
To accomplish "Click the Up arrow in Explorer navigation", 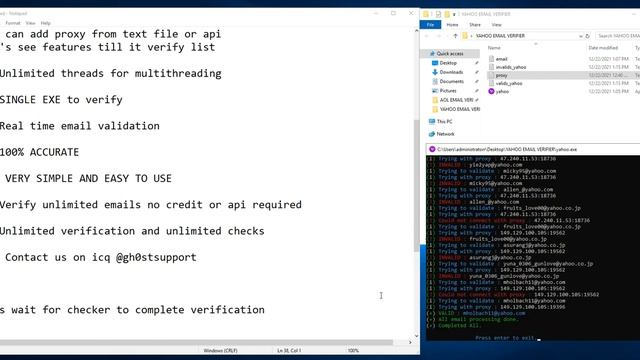I will pos(456,36).
